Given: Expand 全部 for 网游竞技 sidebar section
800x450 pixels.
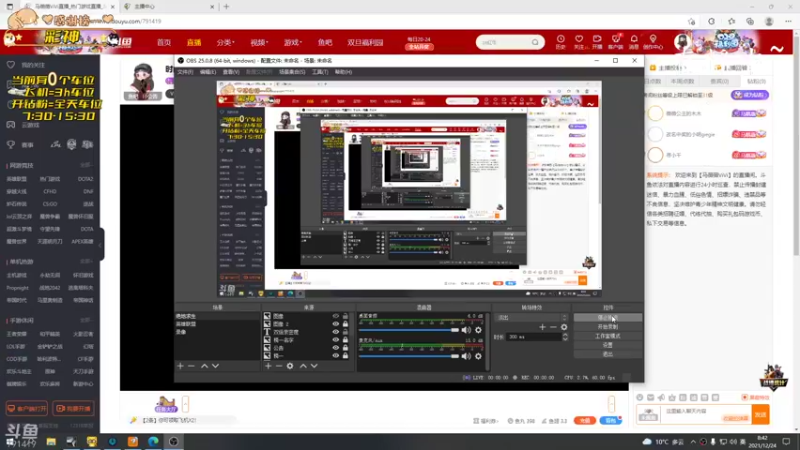Looking at the screenshot, I should tap(86, 165).
